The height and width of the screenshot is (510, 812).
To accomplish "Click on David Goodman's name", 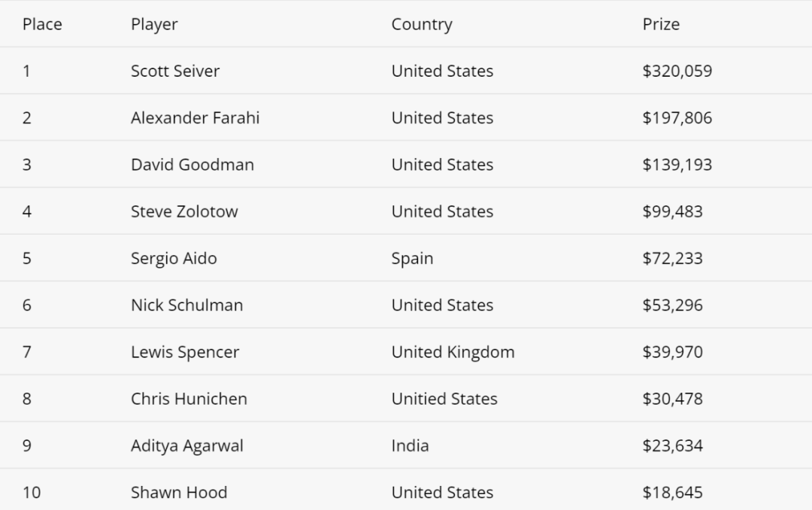I will coord(192,165).
